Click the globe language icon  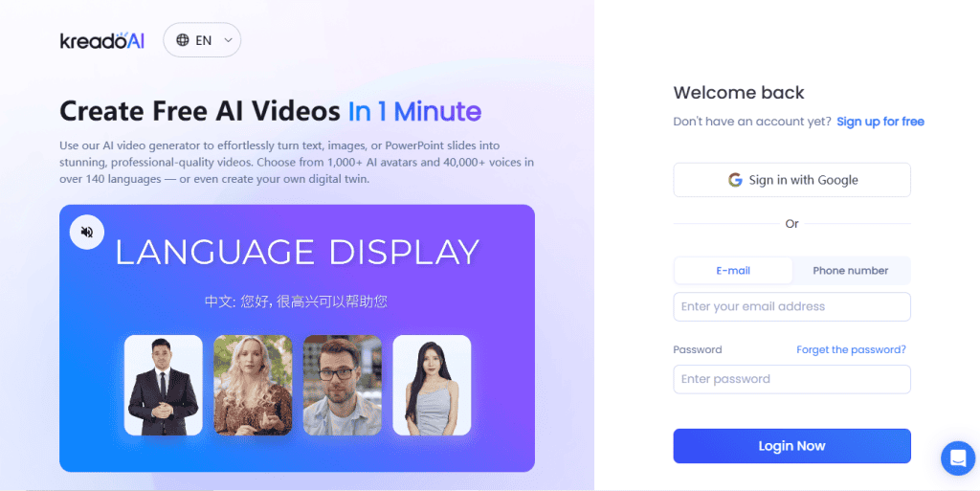[x=183, y=40]
